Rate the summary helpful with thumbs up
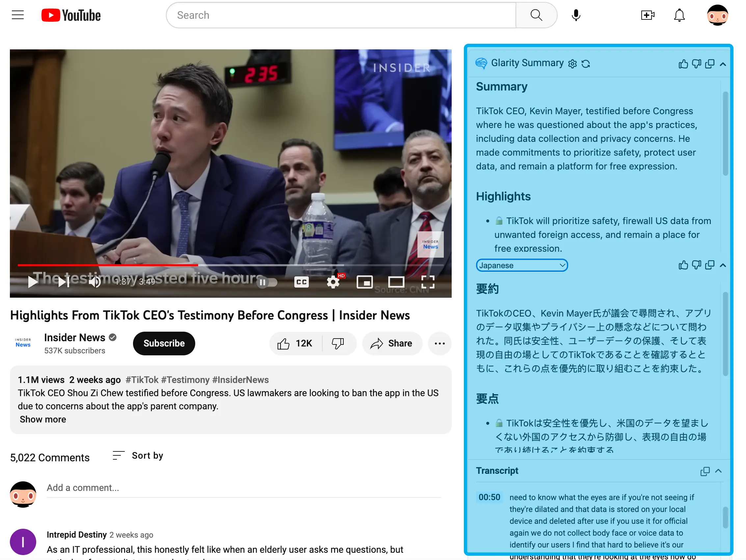The height and width of the screenshot is (560, 746). [x=683, y=64]
